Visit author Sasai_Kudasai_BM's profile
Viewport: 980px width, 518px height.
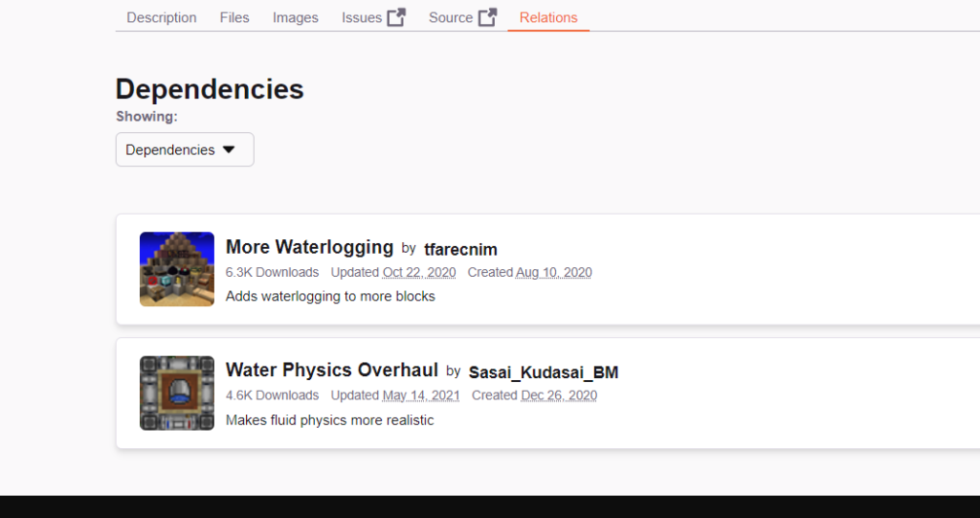point(544,372)
